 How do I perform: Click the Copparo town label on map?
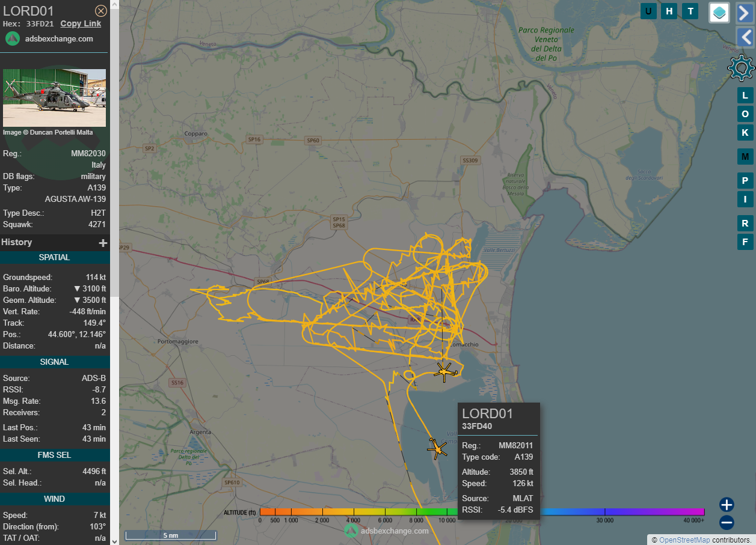click(195, 133)
